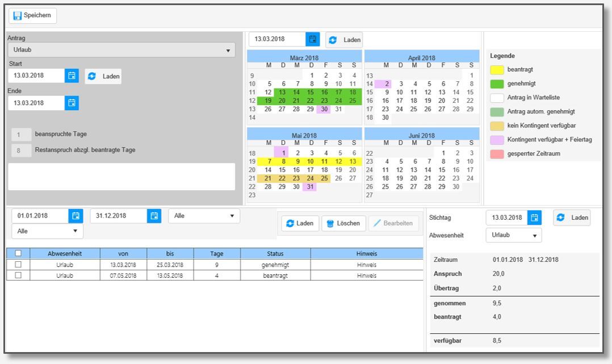
Task: Click Laden button above the month calendars
Action: pos(344,40)
